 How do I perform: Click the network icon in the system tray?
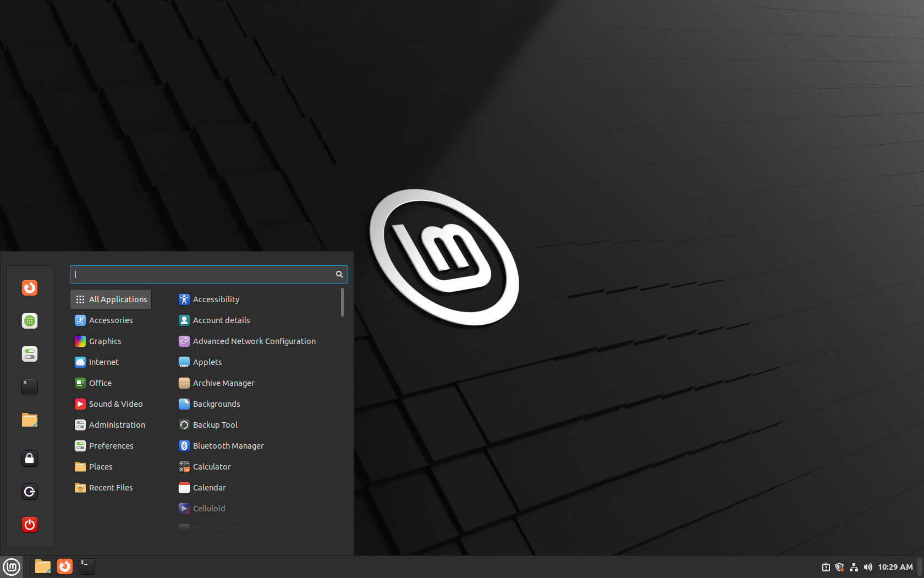pyautogui.click(x=854, y=567)
